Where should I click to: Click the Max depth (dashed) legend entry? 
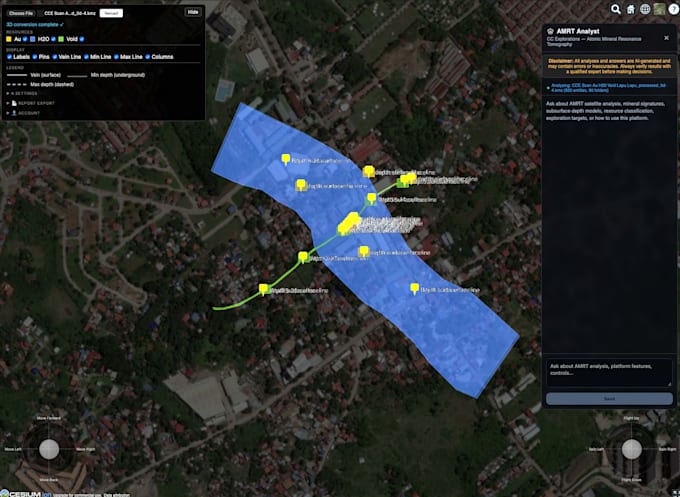[40, 85]
